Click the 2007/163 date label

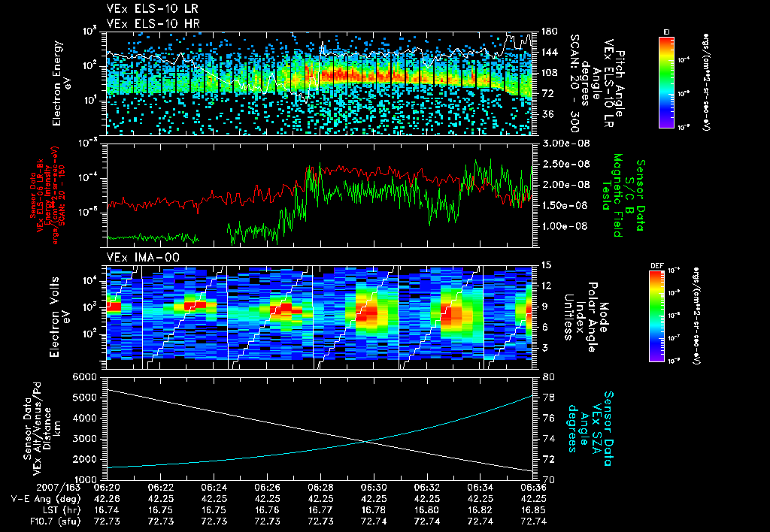tap(59, 488)
